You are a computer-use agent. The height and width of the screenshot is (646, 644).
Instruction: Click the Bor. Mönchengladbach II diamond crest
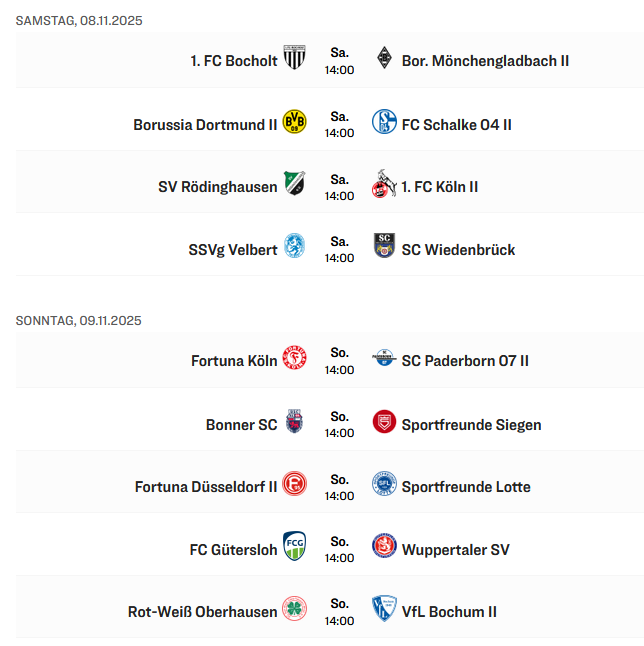pyautogui.click(x=384, y=59)
